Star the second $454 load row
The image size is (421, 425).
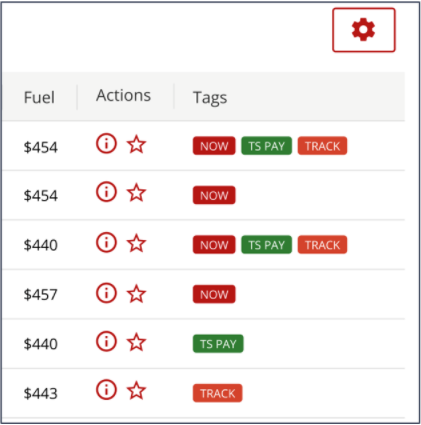coord(136,193)
